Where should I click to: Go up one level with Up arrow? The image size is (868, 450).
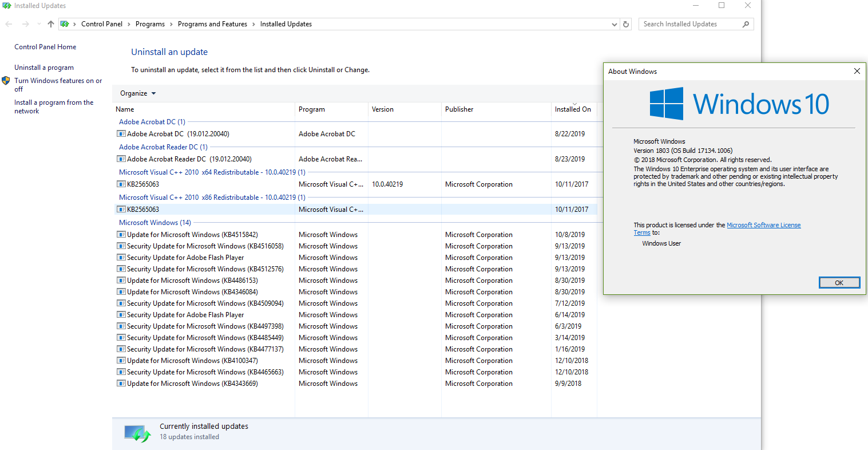(x=51, y=24)
